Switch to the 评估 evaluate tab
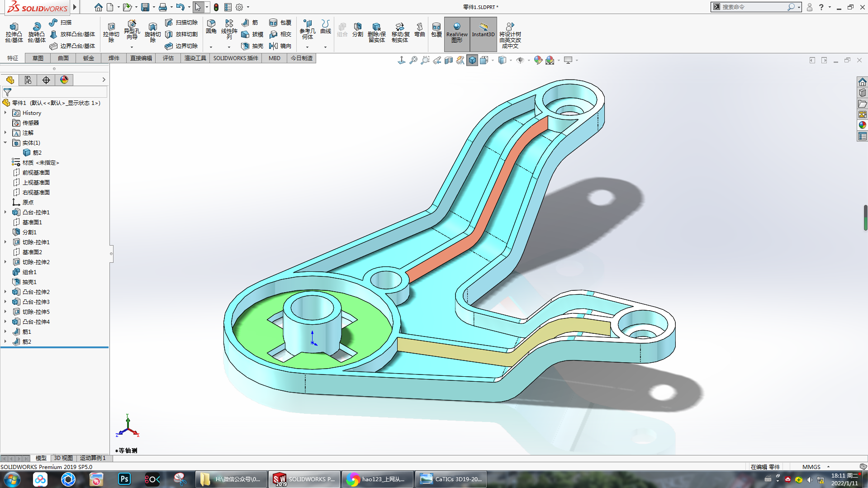This screenshot has height=488, width=868. click(x=168, y=58)
